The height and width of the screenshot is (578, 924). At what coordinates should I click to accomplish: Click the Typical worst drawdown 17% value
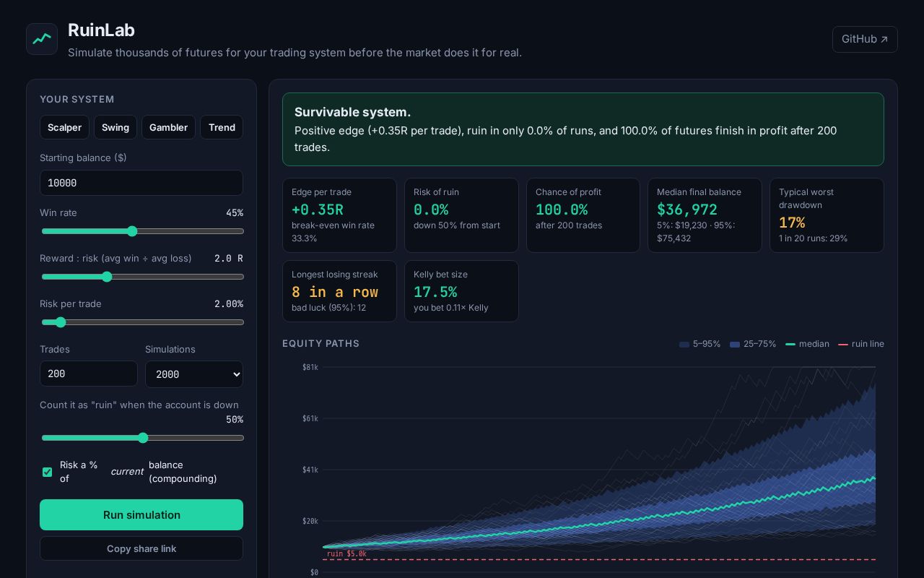[792, 223]
